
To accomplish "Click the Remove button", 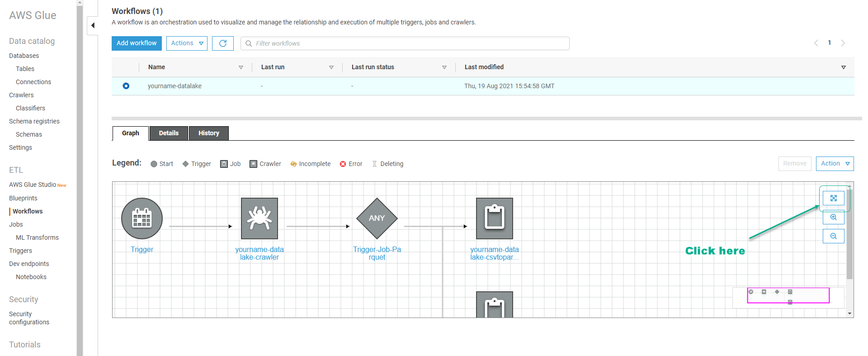I will [x=795, y=164].
